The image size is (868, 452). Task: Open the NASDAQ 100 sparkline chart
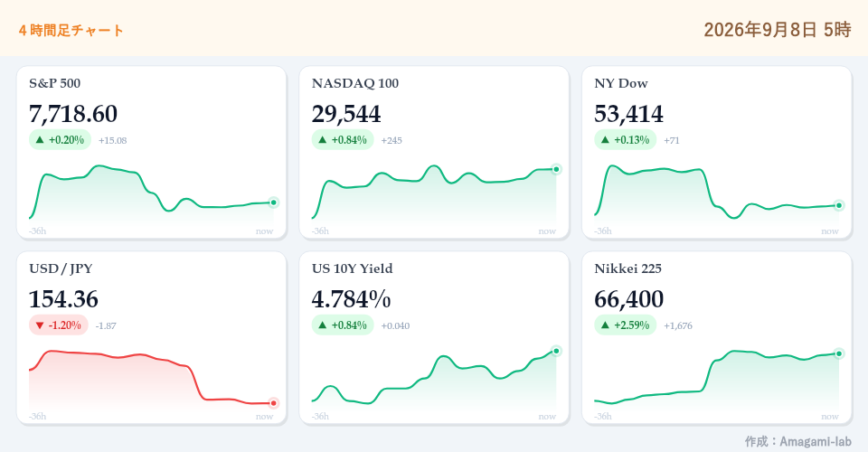pos(434,194)
